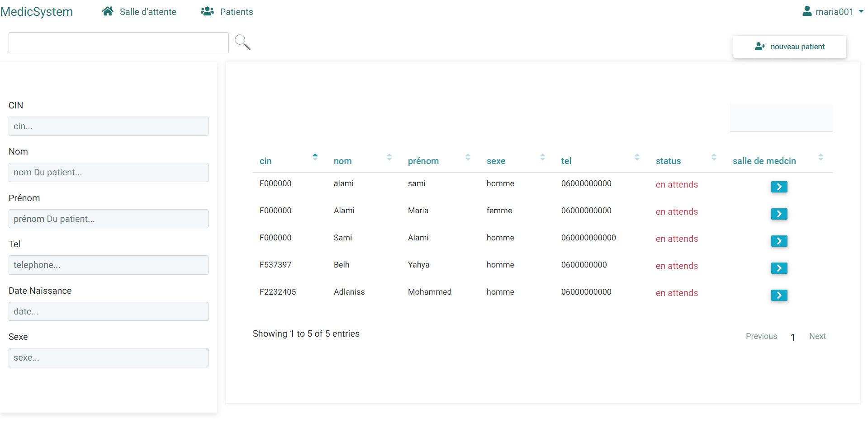
Task: Focus the prénom Du patient field
Action: tap(109, 219)
